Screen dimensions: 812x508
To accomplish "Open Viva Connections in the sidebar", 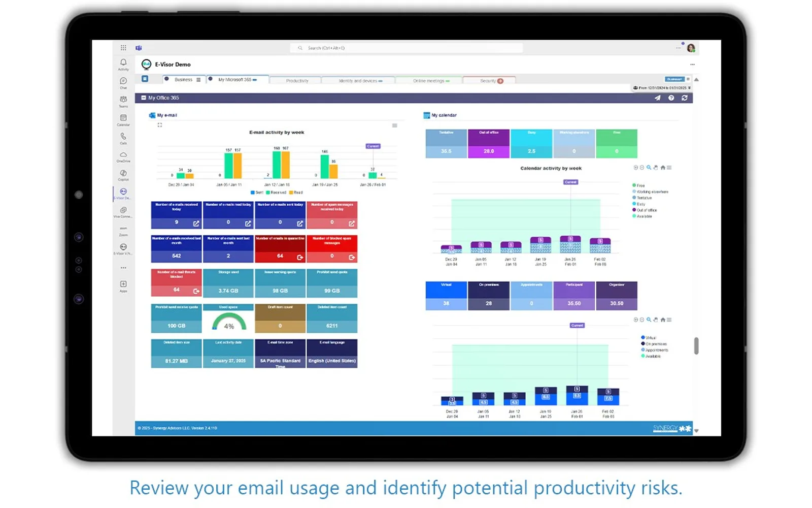I will point(123,212).
